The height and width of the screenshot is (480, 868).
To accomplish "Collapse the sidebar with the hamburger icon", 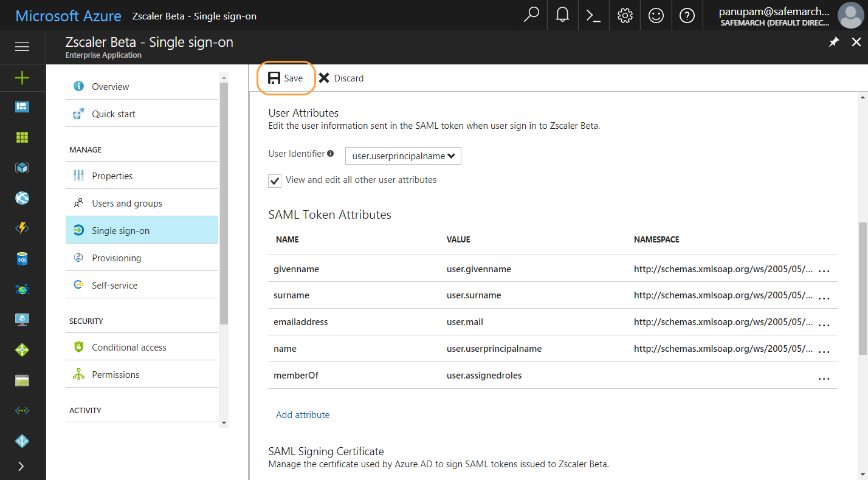I will [22, 47].
